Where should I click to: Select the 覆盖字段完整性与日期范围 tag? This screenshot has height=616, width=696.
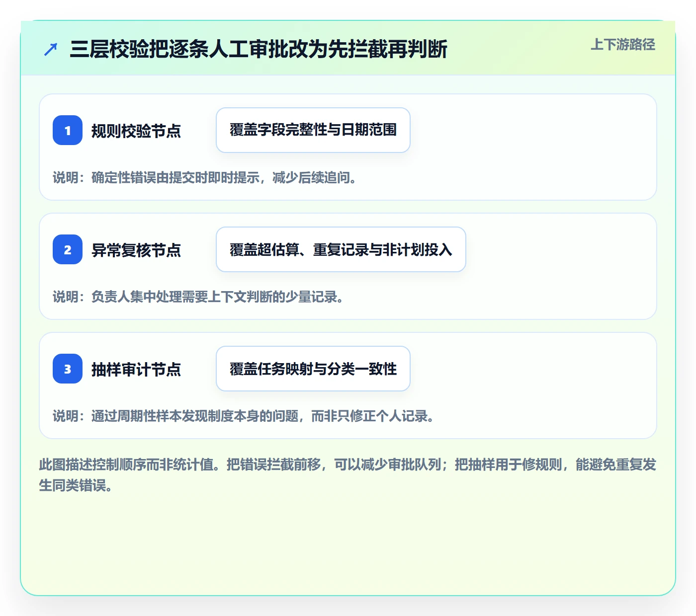(x=313, y=130)
